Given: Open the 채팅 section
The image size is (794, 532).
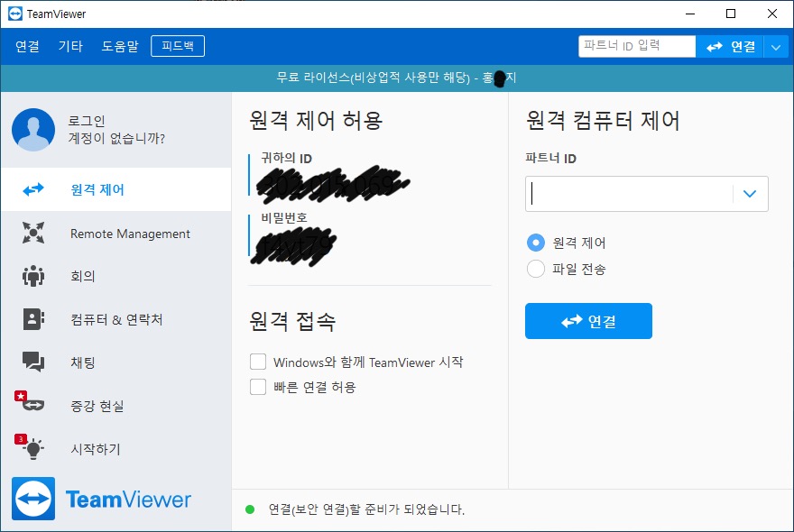Looking at the screenshot, I should point(116,362).
